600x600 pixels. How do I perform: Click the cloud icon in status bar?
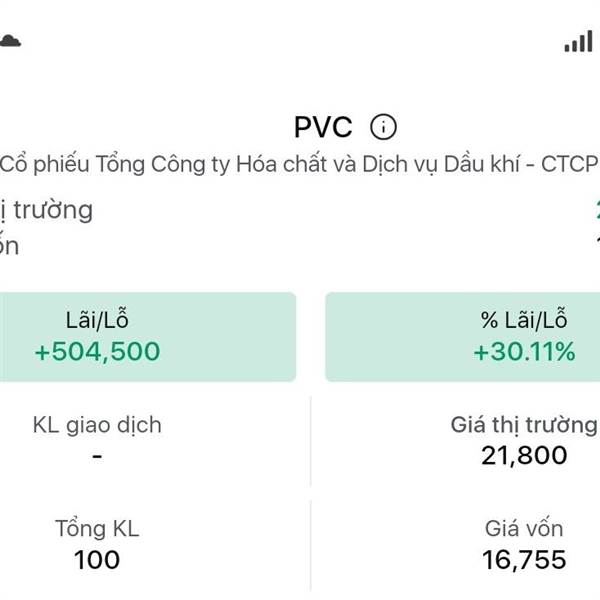(9, 41)
